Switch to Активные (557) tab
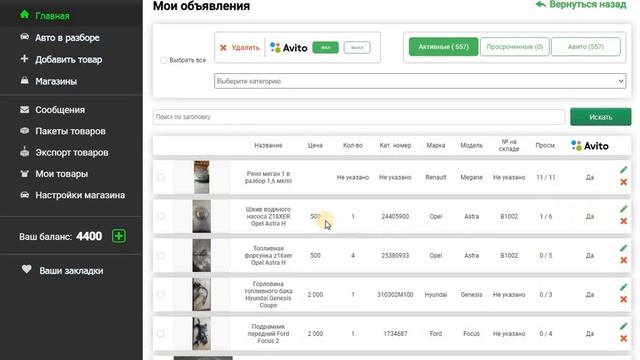 coord(443,47)
